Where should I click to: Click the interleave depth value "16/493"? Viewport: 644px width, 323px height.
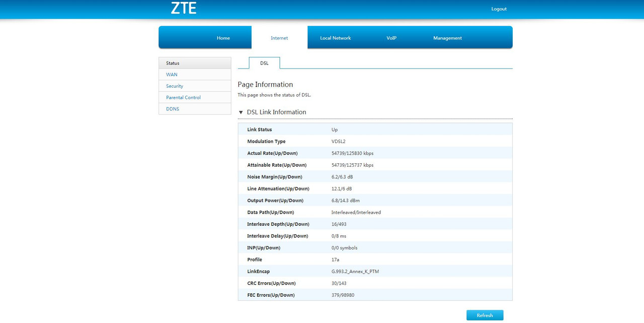click(x=339, y=224)
